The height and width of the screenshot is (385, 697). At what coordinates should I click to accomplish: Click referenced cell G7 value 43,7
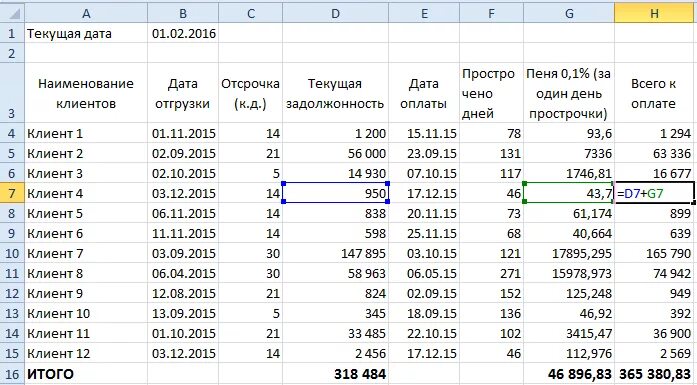(x=569, y=193)
